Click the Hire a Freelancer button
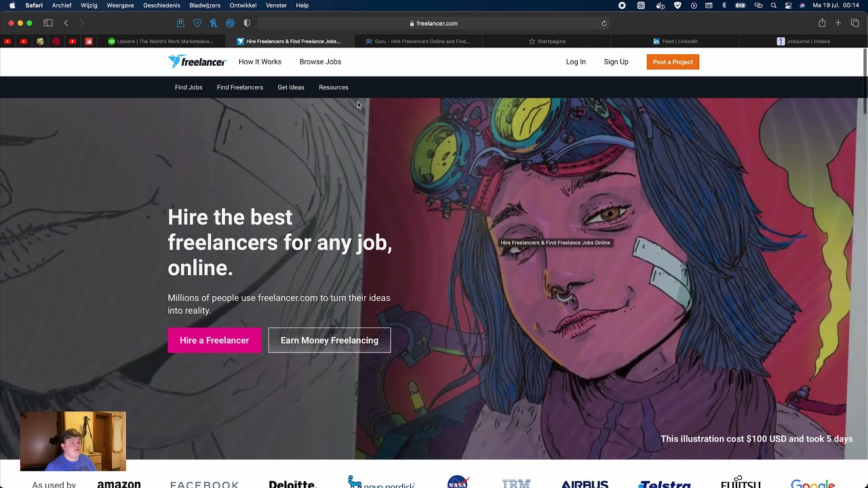 pyautogui.click(x=214, y=340)
